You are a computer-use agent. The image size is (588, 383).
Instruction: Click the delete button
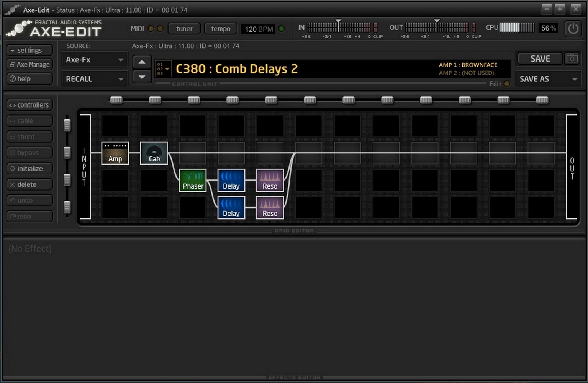tap(29, 184)
